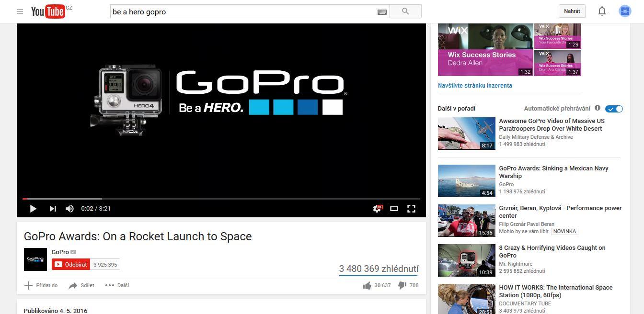This screenshot has width=644, height=314.
Task: Skip to the next video
Action: click(x=53, y=209)
